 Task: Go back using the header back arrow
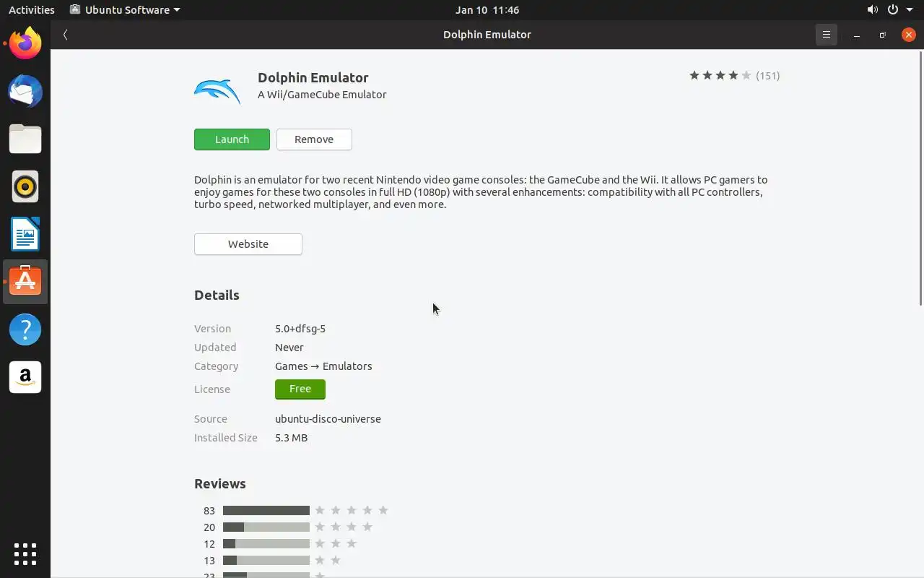point(65,35)
